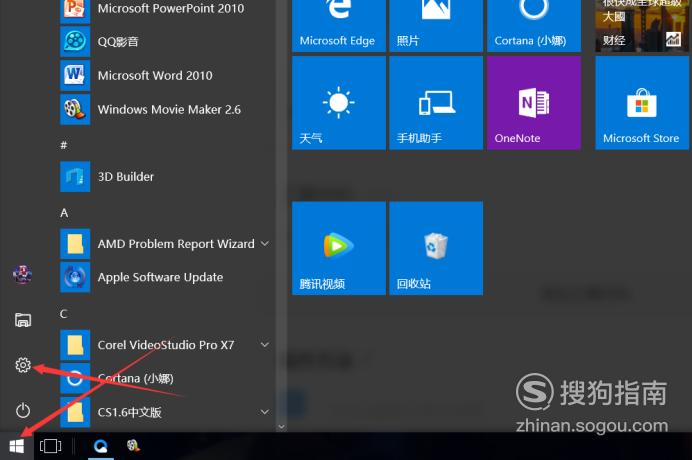Open the Microsoft Edge tile
The height and width of the screenshot is (460, 692).
pos(338,26)
